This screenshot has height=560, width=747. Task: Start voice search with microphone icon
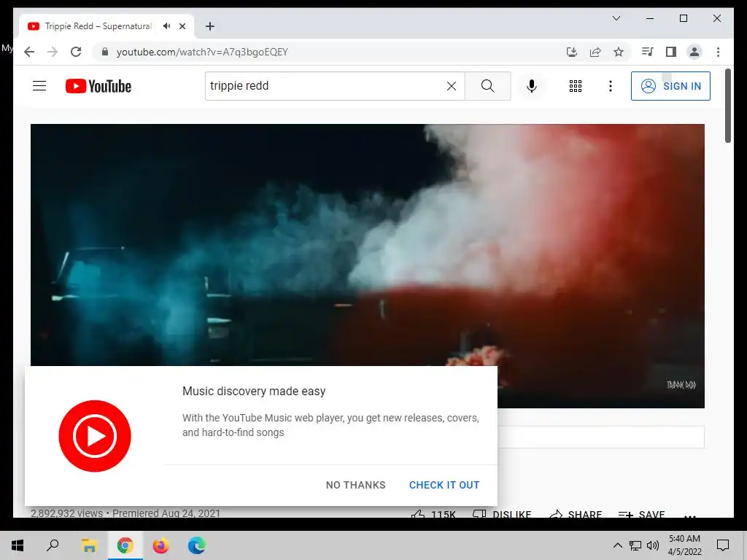click(532, 86)
